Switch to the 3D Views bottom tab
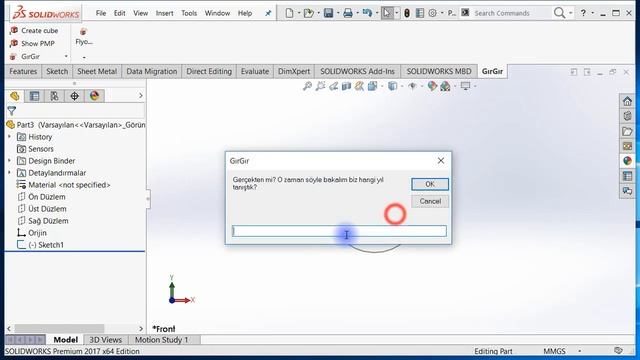The width and height of the screenshot is (640, 360). tap(106, 340)
